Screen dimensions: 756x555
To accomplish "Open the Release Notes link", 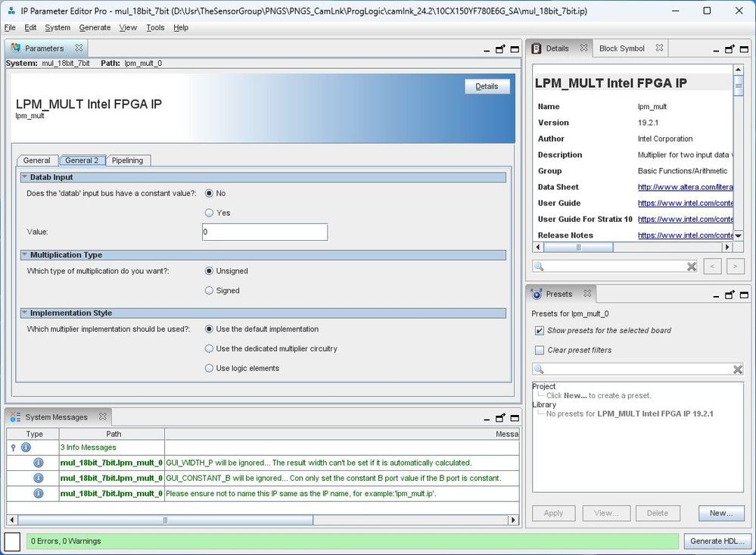I will tap(685, 235).
